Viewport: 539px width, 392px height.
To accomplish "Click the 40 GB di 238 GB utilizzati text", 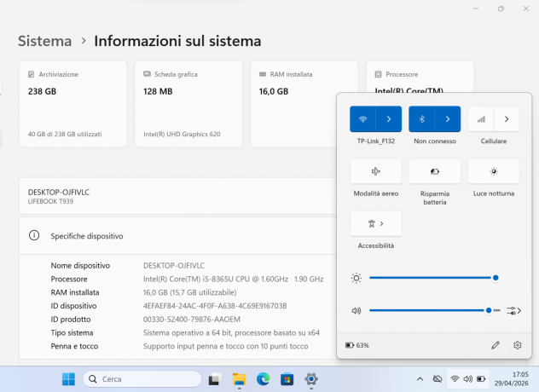I will pos(65,135).
